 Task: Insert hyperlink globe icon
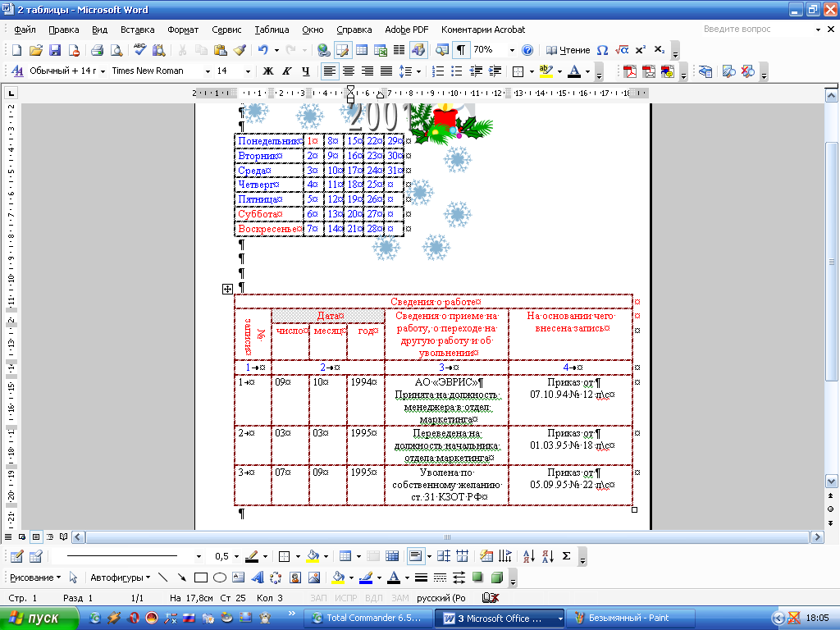(323, 50)
